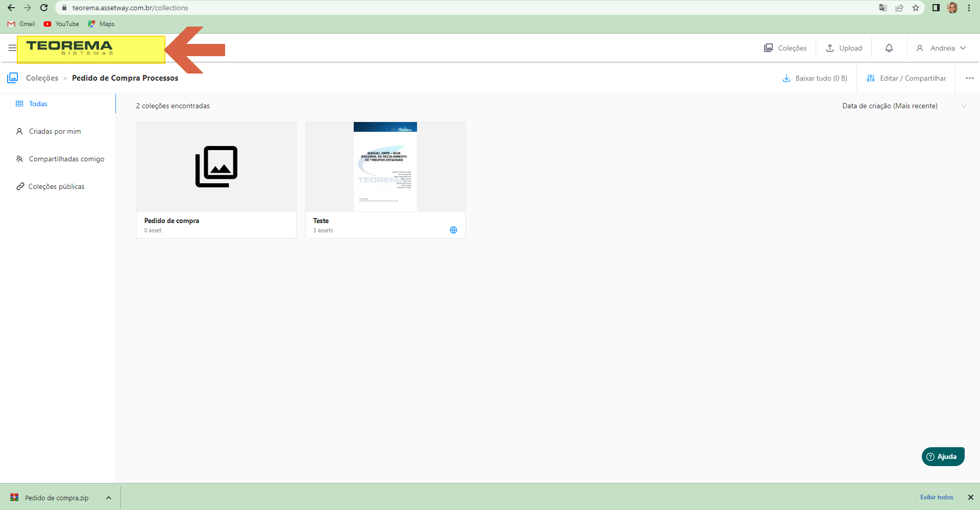The width and height of the screenshot is (980, 510).
Task: Reload the page
Action: pyautogui.click(x=44, y=8)
